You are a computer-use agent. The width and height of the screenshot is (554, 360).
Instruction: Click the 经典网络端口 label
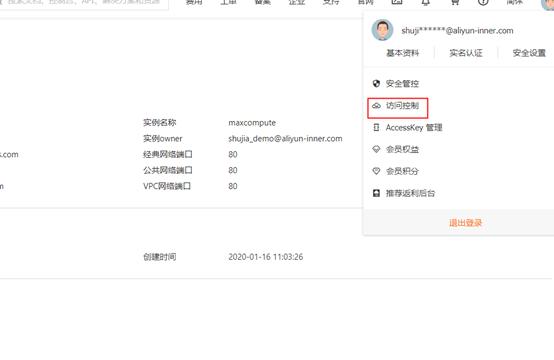(x=168, y=154)
